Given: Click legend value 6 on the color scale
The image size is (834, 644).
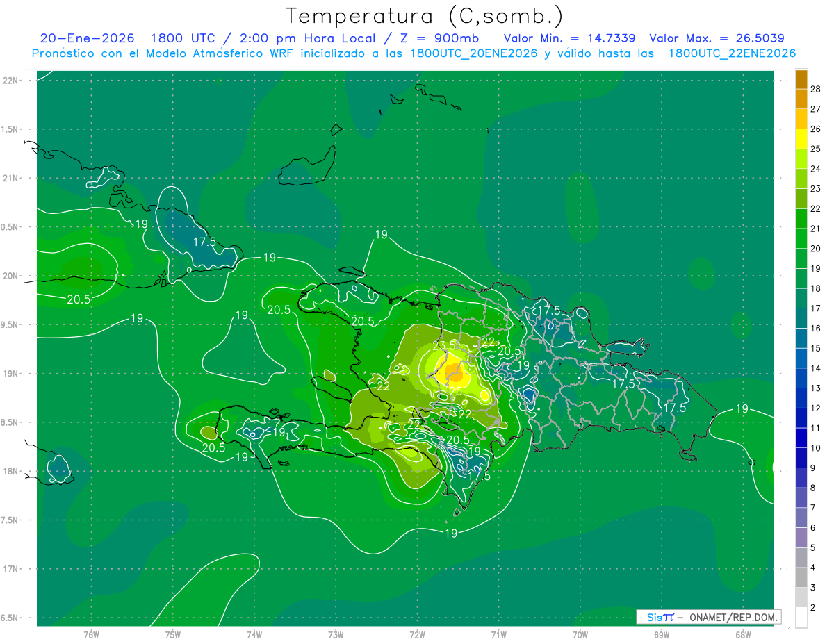Looking at the screenshot, I should [813, 528].
